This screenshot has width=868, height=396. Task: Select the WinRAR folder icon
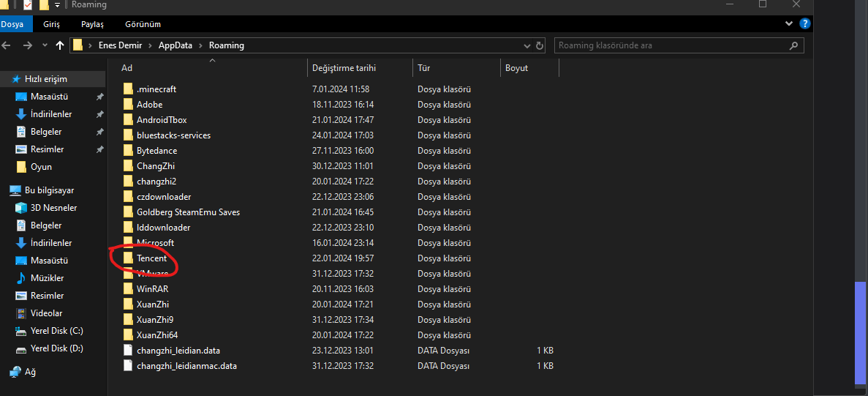click(x=128, y=288)
